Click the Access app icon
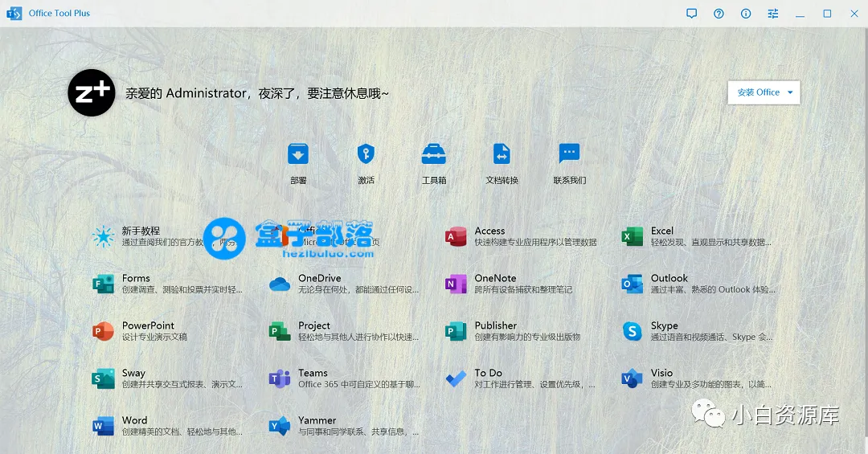The width and height of the screenshot is (868, 454). 456,236
